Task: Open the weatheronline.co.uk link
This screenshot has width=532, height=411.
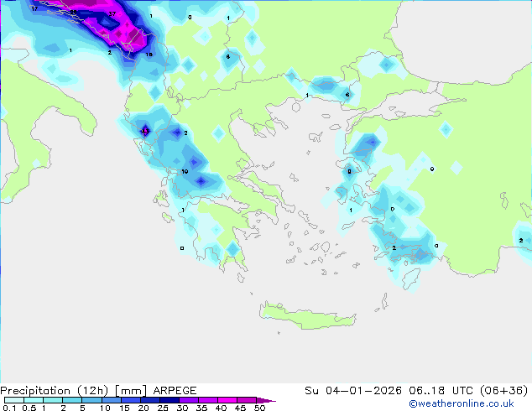Action: [x=462, y=403]
